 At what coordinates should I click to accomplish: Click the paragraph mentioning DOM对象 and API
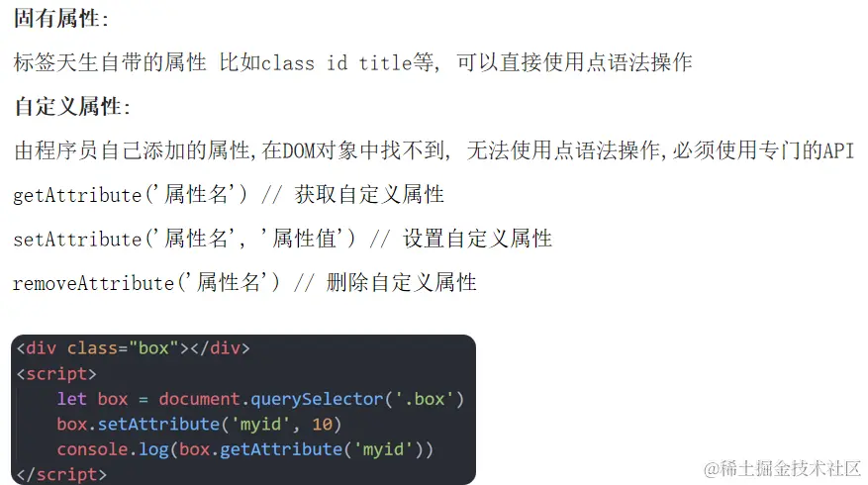pos(434,150)
